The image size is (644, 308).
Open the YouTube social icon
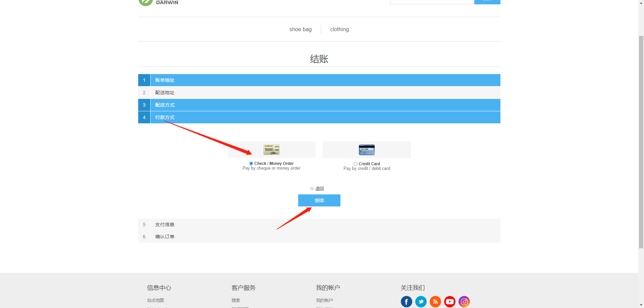pyautogui.click(x=449, y=302)
